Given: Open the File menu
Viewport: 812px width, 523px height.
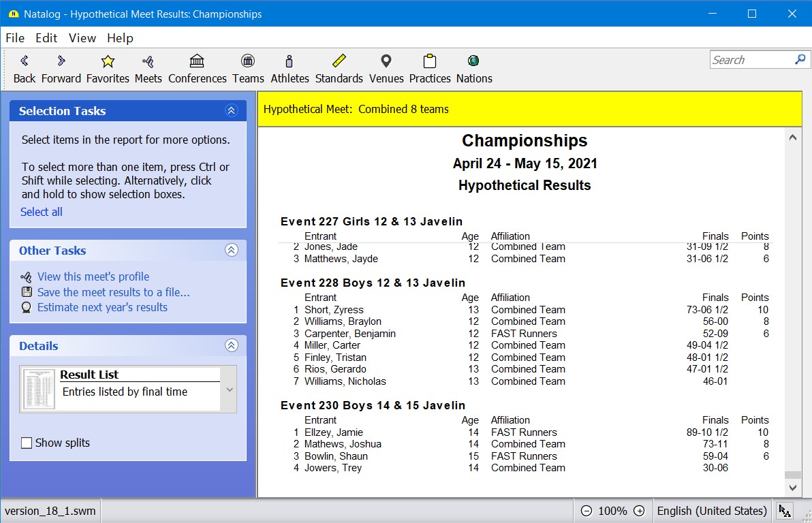Looking at the screenshot, I should click(15, 38).
